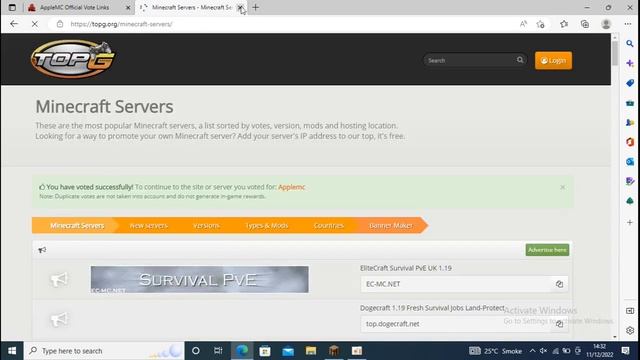
Task: Select the Minecraft Servers orange menu tab
Action: click(77, 225)
